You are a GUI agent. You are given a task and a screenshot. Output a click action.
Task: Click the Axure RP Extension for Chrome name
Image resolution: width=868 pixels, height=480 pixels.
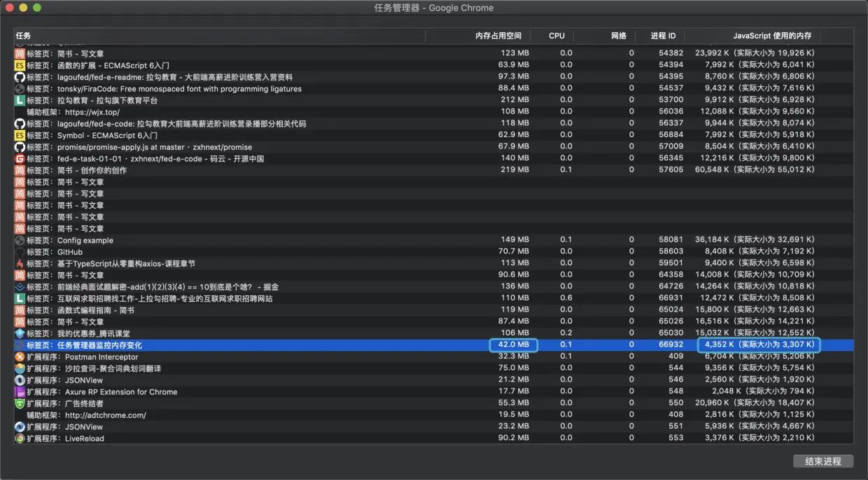click(121, 392)
